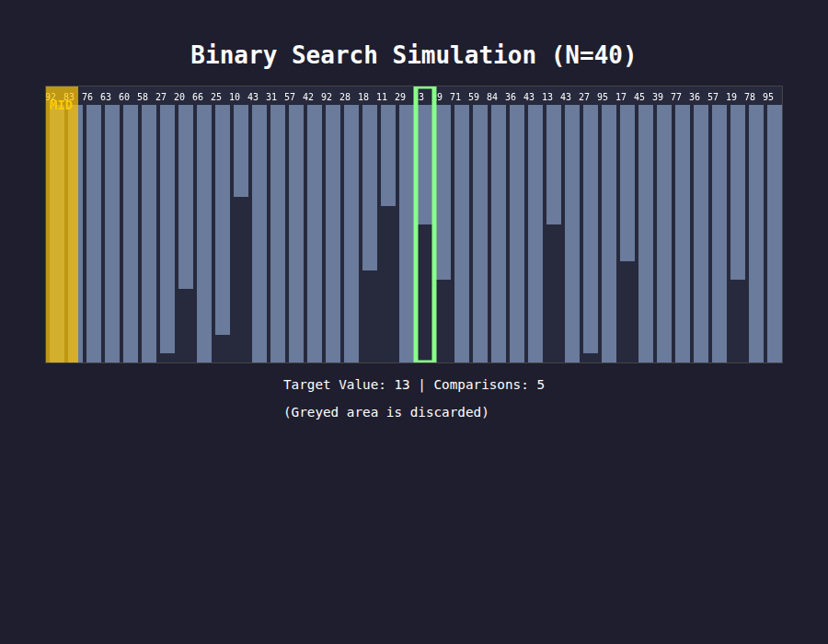Click the Target Value: 13 text
828x644 pixels.
coord(347,385)
